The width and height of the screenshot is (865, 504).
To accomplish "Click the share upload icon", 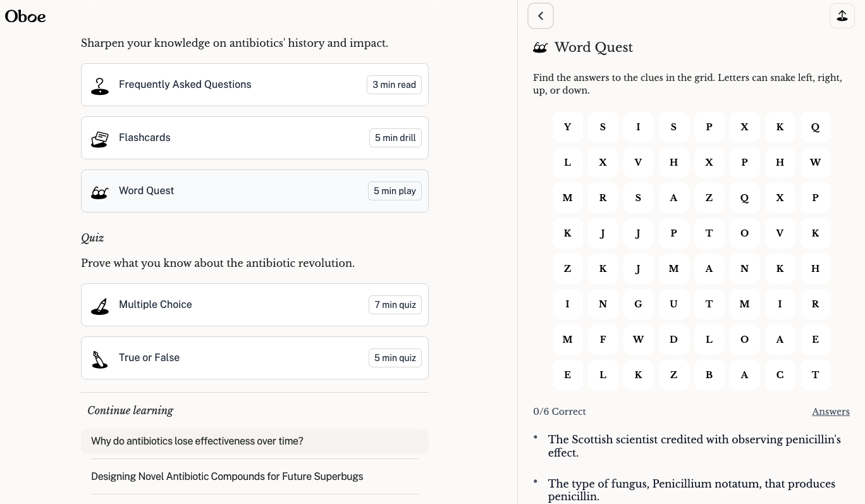I will point(842,16).
